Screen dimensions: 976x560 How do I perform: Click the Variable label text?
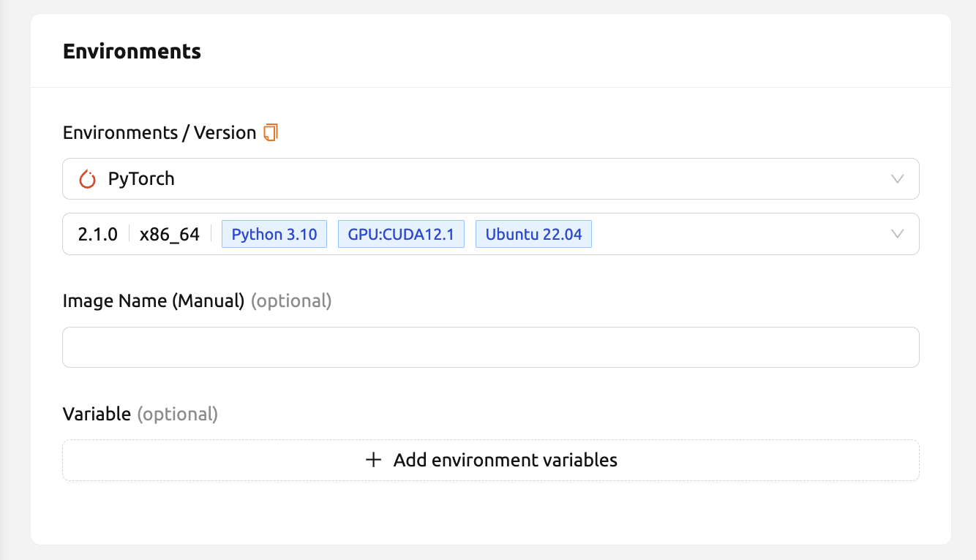pyautogui.click(x=97, y=415)
